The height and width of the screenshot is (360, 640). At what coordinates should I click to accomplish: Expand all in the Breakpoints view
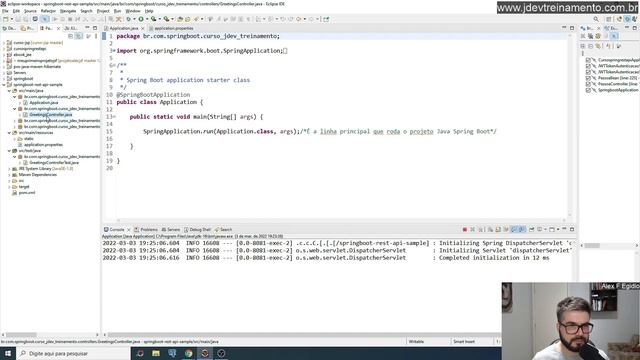pos(583,46)
